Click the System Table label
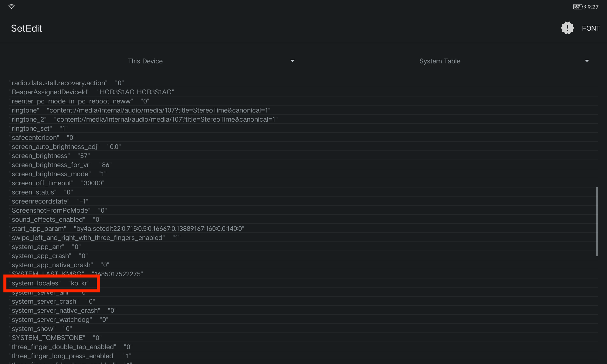This screenshot has width=607, height=364. 439,61
